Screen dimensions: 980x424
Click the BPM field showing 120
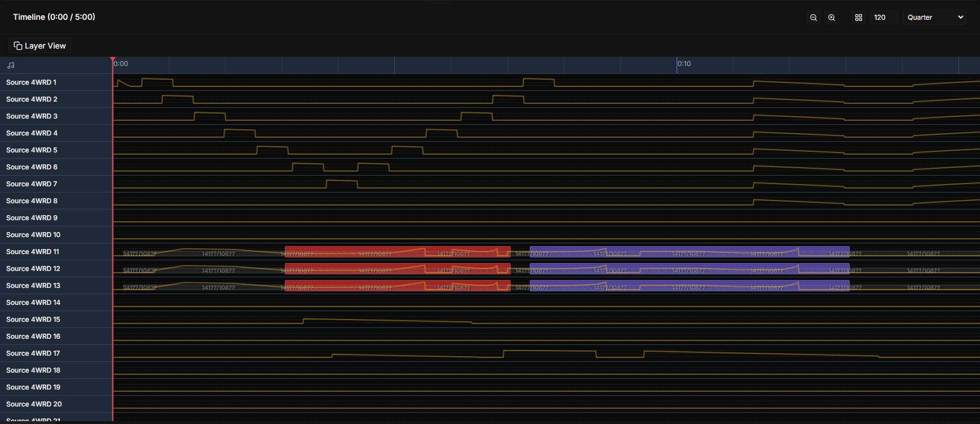tap(883, 18)
